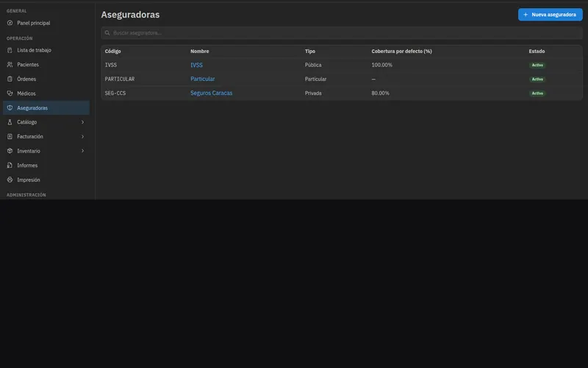Click the search magnifier icon
The height and width of the screenshot is (368, 588).
107,33
